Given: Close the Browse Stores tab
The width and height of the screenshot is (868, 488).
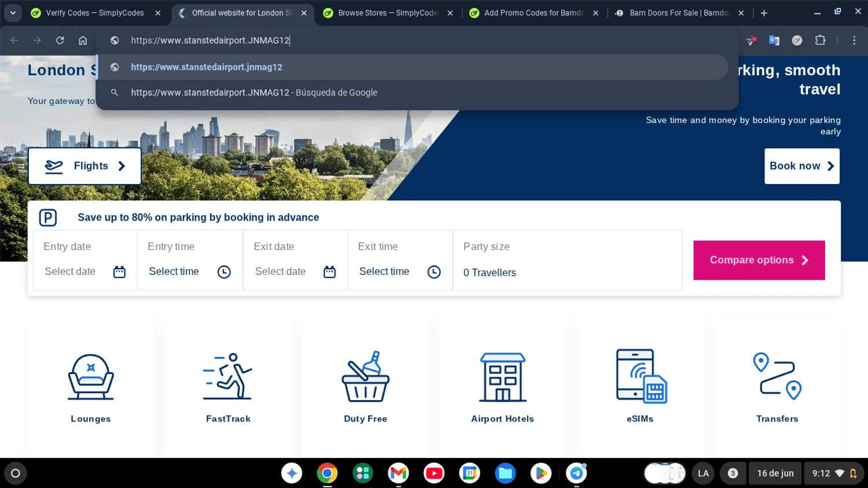Looking at the screenshot, I should click(x=450, y=13).
